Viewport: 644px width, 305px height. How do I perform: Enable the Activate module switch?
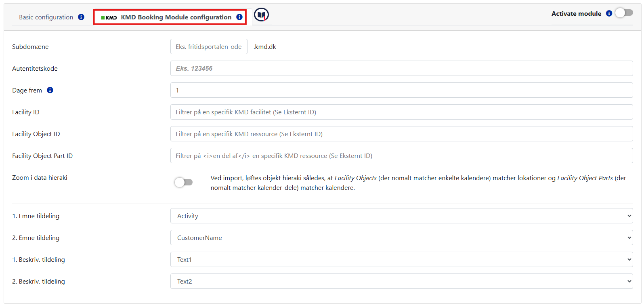click(x=624, y=13)
